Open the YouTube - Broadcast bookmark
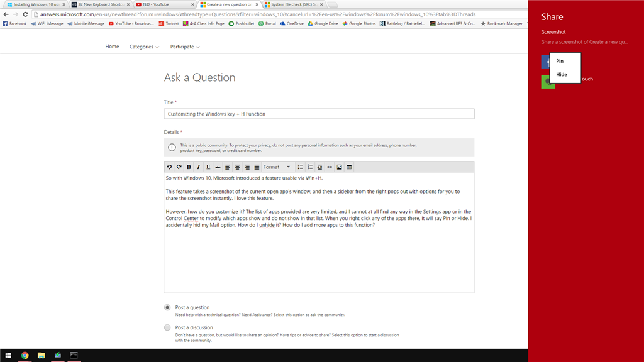 point(131,24)
